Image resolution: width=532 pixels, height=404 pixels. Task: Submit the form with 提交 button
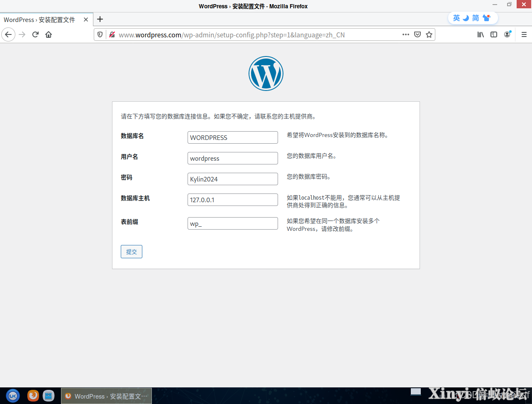tap(132, 252)
